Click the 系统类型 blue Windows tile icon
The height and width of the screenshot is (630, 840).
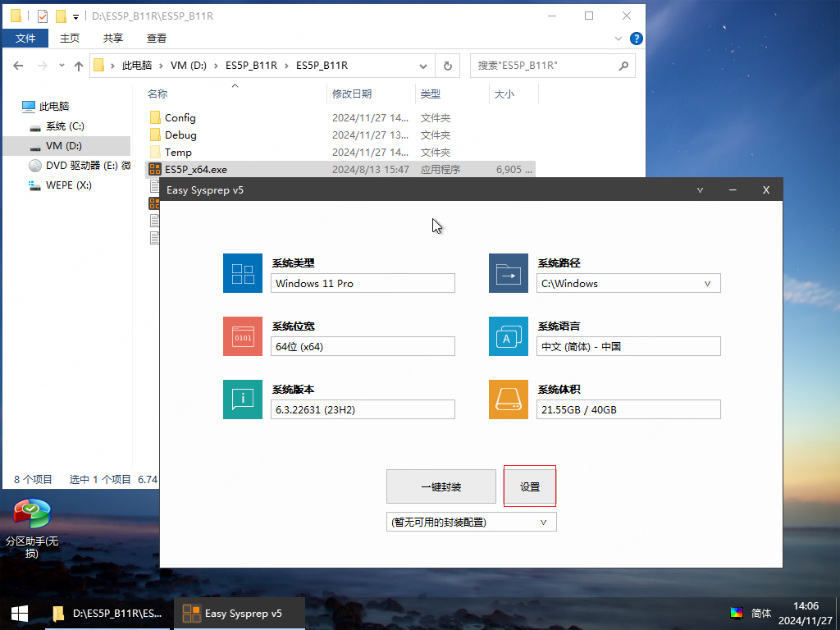[243, 273]
